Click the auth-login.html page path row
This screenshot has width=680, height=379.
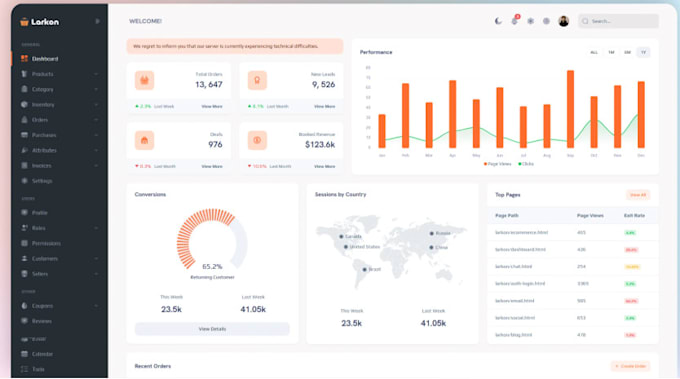tap(572, 284)
